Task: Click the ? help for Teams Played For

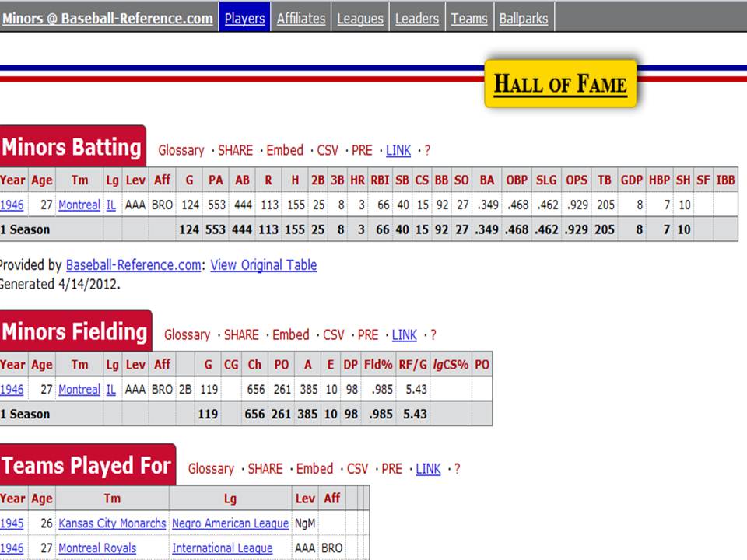Action: (458, 468)
